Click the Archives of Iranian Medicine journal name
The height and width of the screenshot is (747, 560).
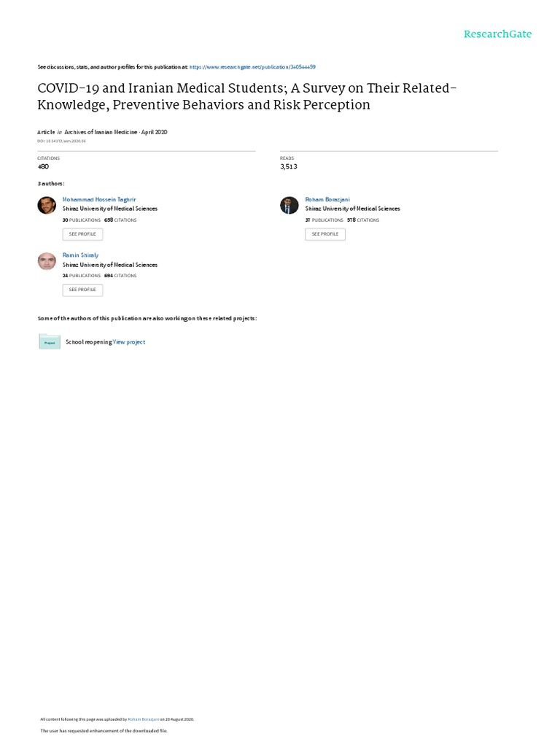(x=101, y=132)
